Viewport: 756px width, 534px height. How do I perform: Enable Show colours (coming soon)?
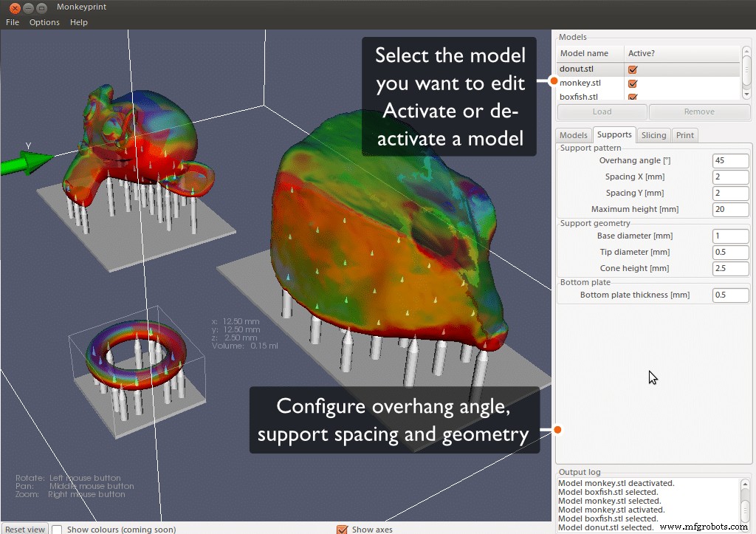(57, 530)
